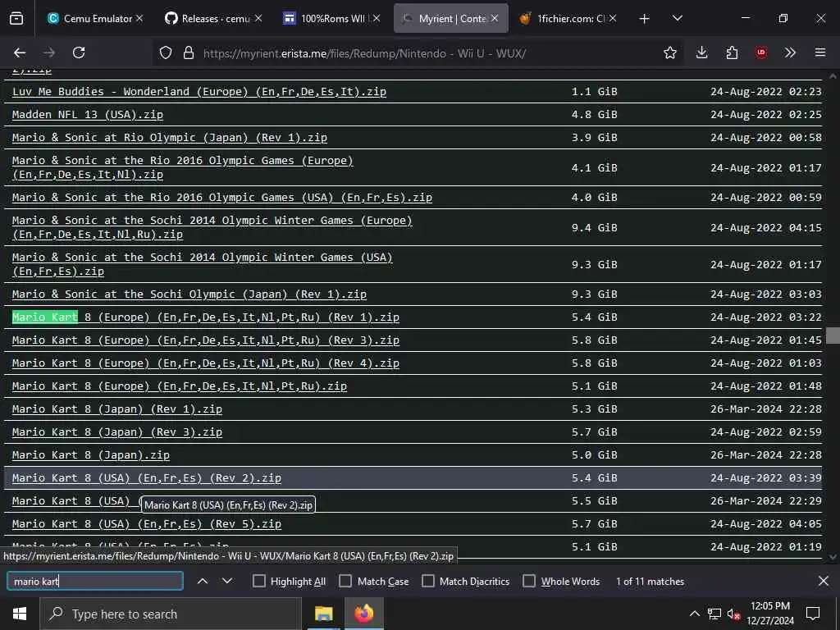Close the Cemu Emulator tab
The height and width of the screenshot is (630, 840).
point(139,18)
